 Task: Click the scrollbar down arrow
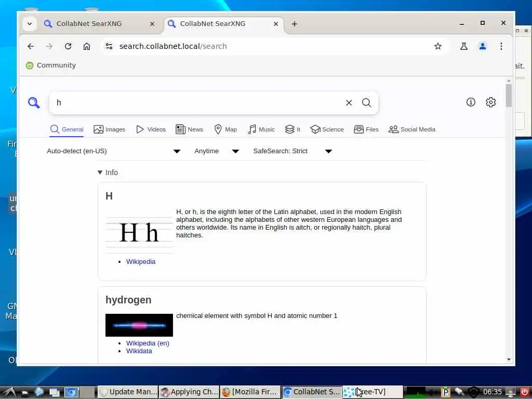coord(509,360)
